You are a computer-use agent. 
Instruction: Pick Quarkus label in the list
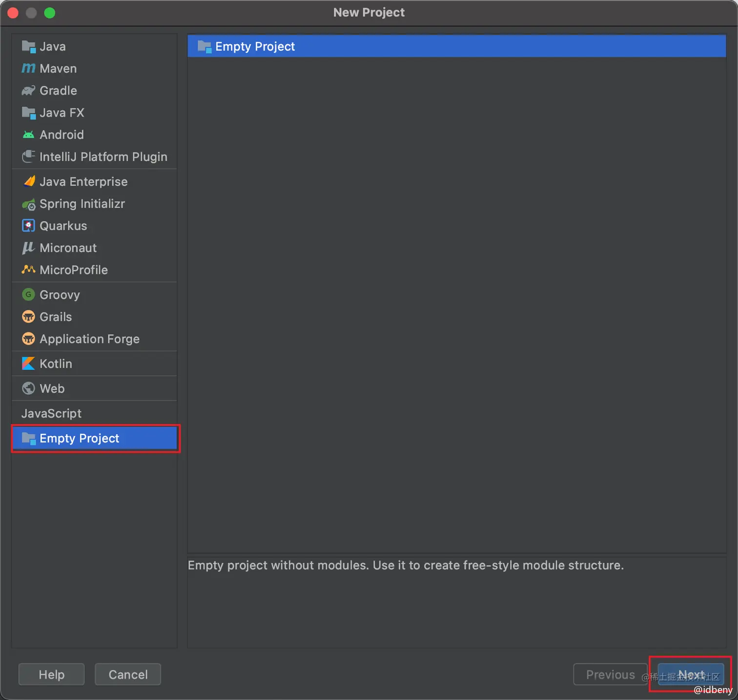click(x=63, y=226)
